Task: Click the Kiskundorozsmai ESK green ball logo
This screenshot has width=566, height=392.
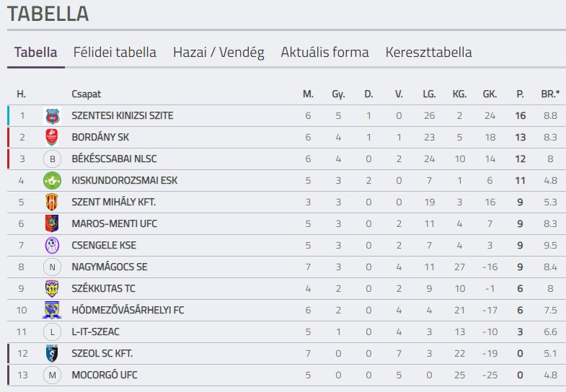Action: click(53, 181)
